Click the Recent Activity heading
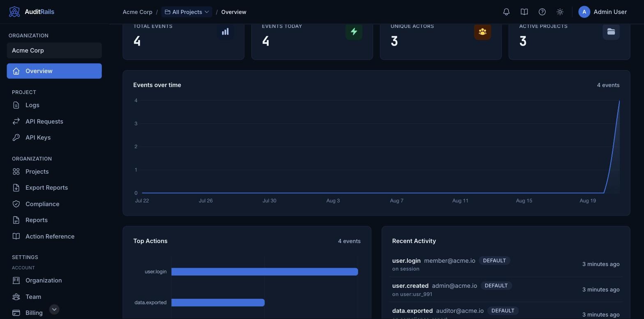The image size is (644, 319). coord(414,241)
